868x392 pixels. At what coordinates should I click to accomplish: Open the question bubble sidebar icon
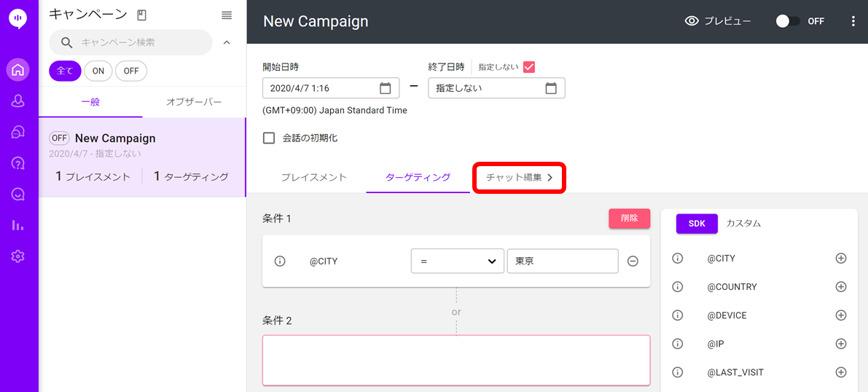18,162
